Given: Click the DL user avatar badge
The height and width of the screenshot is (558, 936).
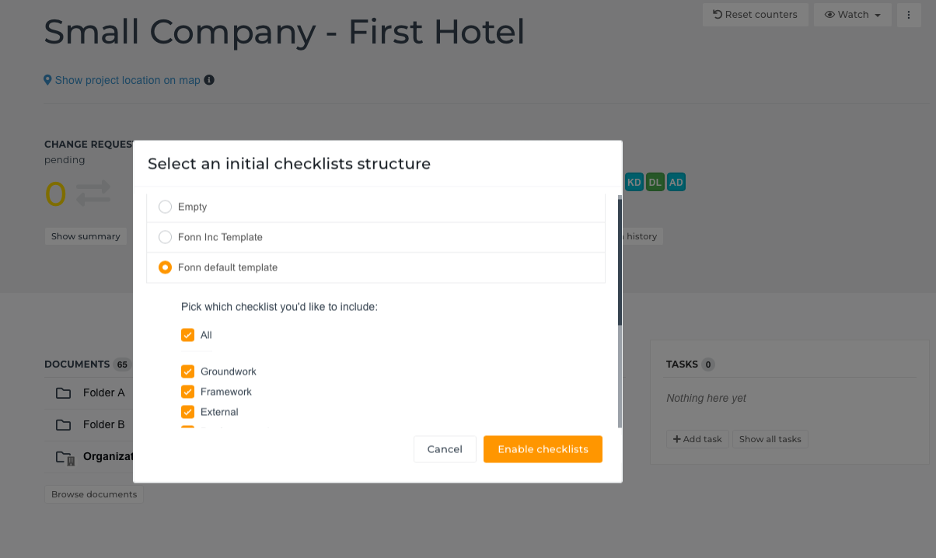Looking at the screenshot, I should click(x=655, y=182).
